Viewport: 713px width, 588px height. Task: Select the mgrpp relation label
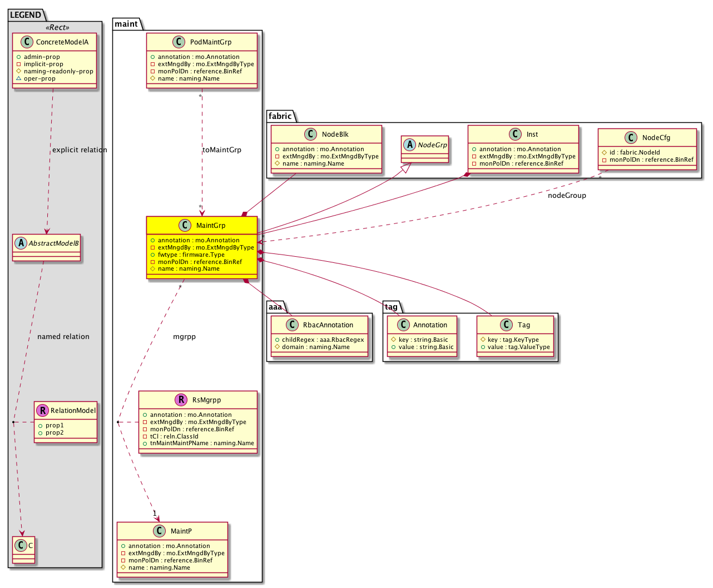(x=184, y=337)
